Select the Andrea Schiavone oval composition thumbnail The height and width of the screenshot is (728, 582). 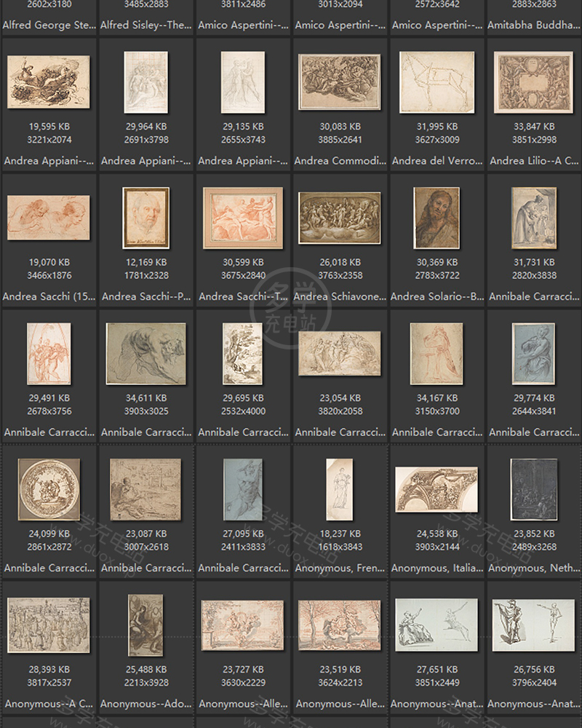coord(340,218)
